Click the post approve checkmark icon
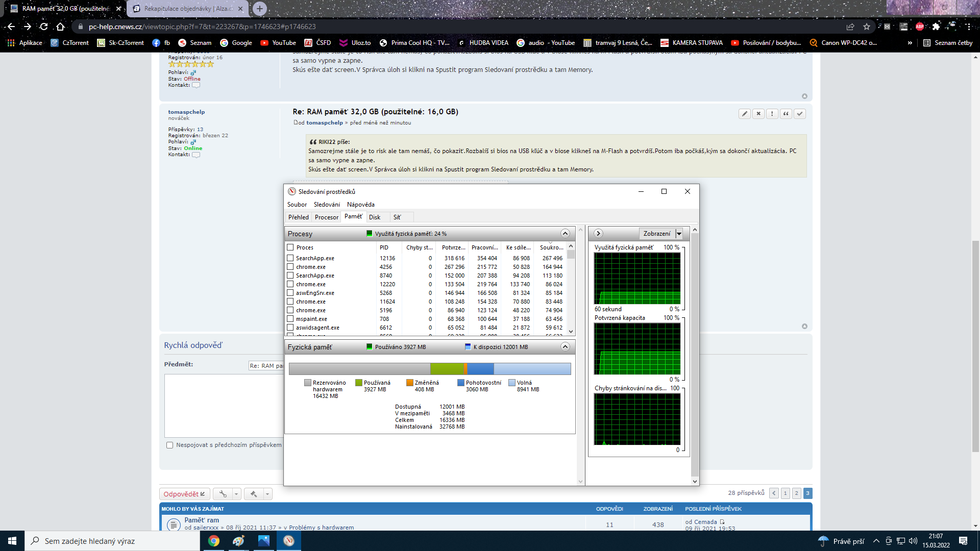The width and height of the screenshot is (980, 551). click(800, 114)
